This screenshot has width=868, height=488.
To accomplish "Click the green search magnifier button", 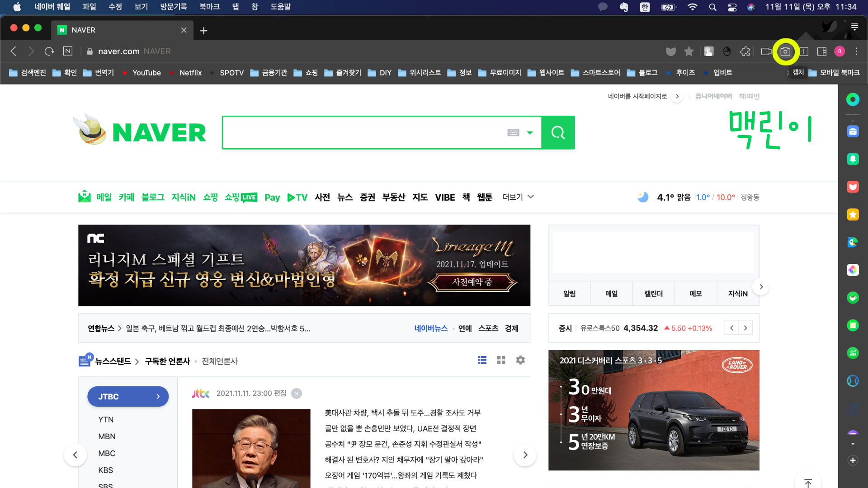I will (x=558, y=132).
